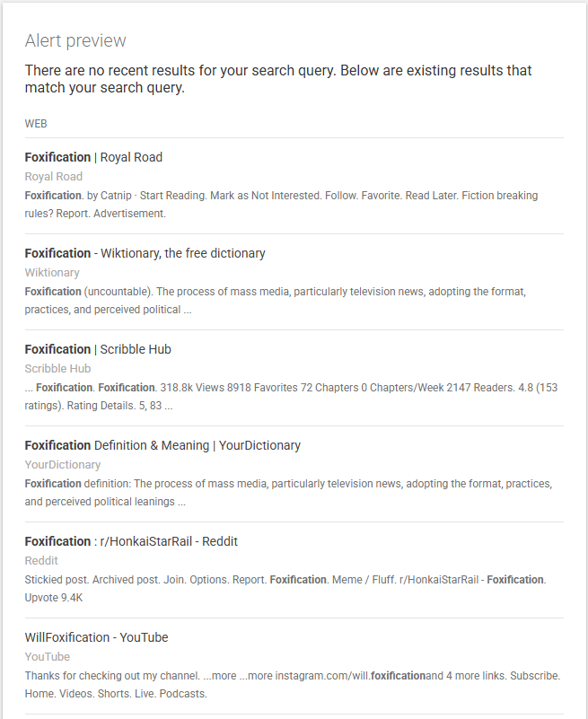Click the Wiktionary source label
The height and width of the screenshot is (719, 588).
click(x=52, y=273)
